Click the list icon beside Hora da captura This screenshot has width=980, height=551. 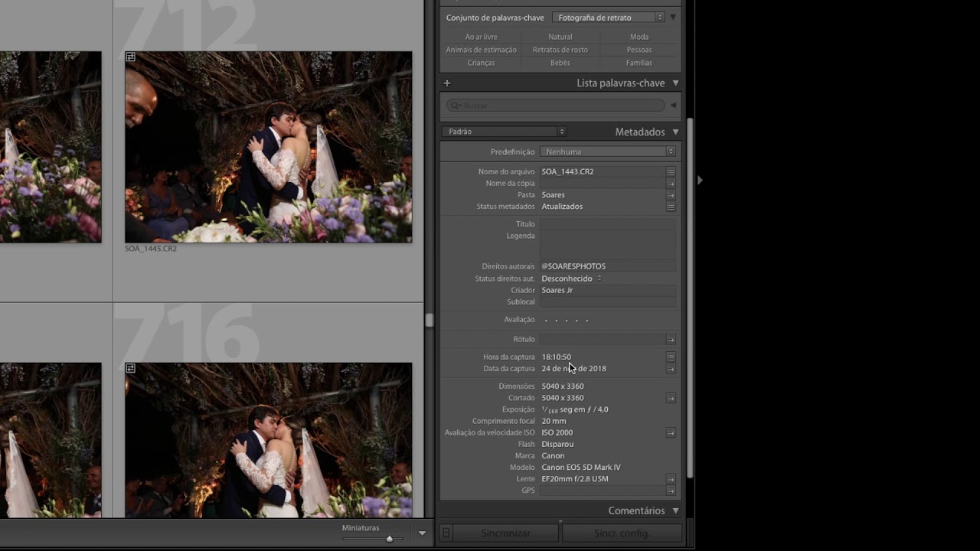pyautogui.click(x=671, y=357)
